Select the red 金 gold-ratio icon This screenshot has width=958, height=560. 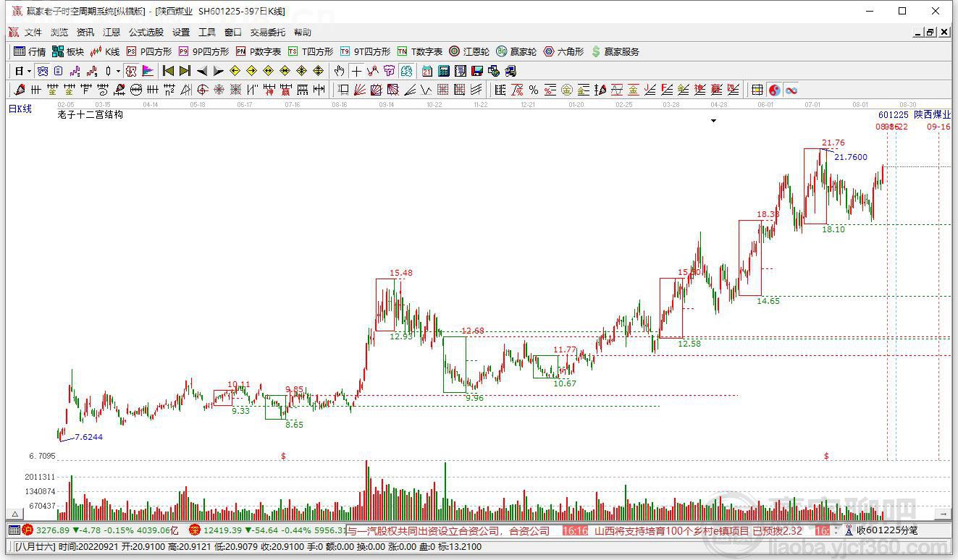tap(633, 90)
